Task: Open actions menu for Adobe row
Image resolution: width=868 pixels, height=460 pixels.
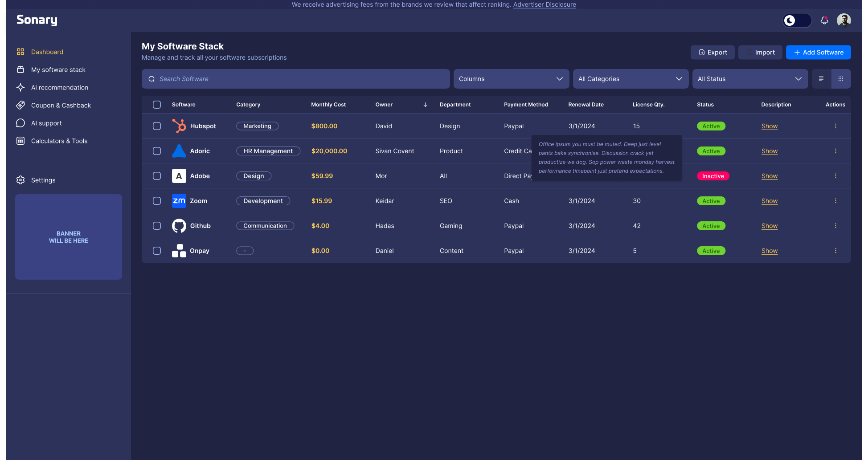Action: 835,176
